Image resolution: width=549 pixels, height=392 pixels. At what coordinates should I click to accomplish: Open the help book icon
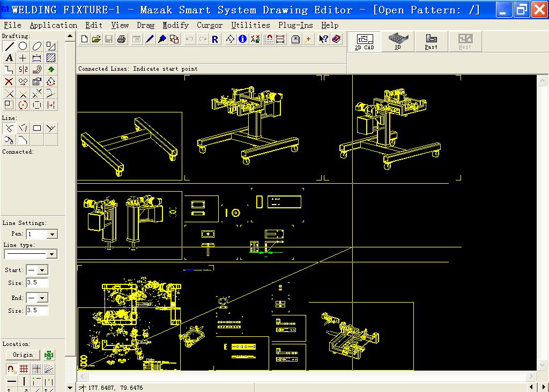tap(337, 39)
